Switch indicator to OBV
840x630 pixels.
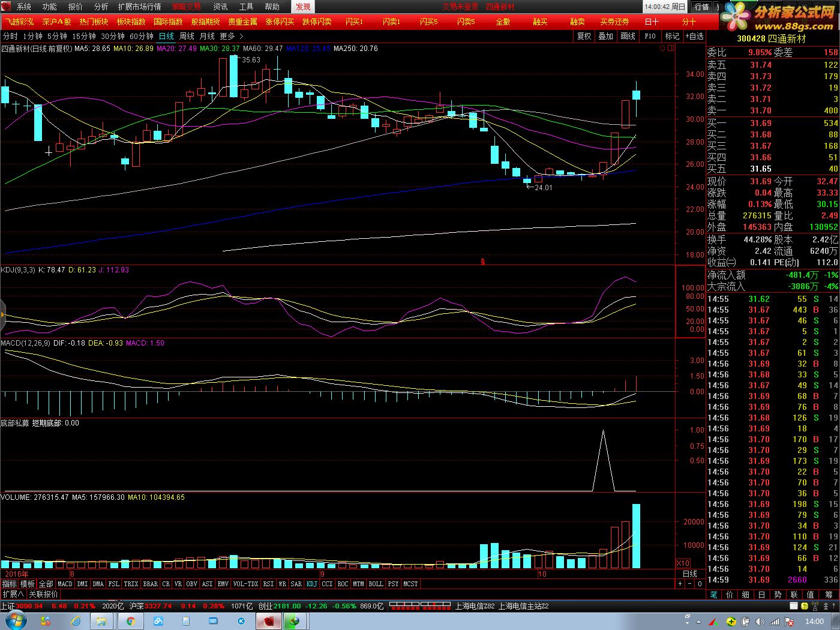(x=191, y=584)
